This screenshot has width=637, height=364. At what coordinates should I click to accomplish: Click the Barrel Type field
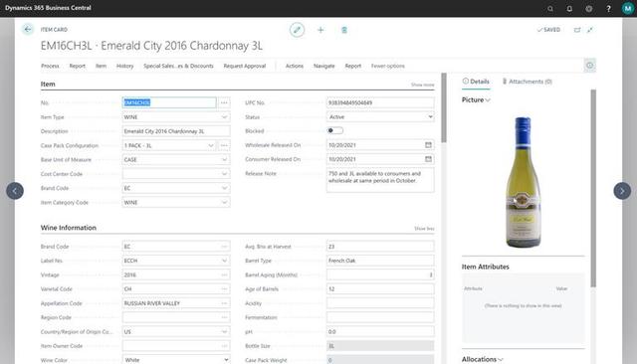pyautogui.click(x=380, y=261)
